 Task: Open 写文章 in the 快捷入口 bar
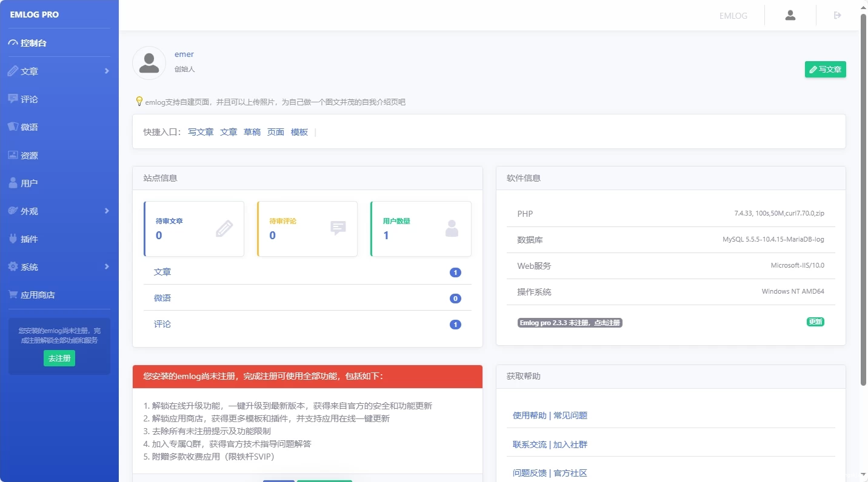click(201, 132)
